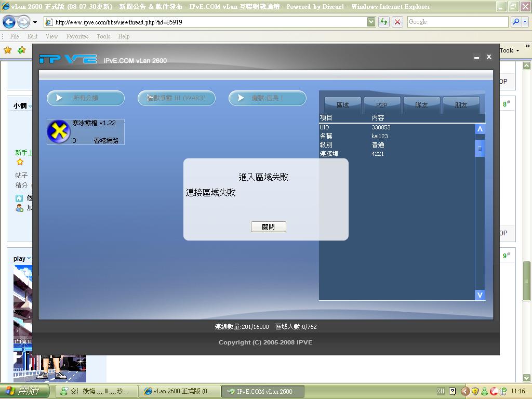Open the recent pages dropdown arrow
The image size is (532, 399).
[35, 22]
